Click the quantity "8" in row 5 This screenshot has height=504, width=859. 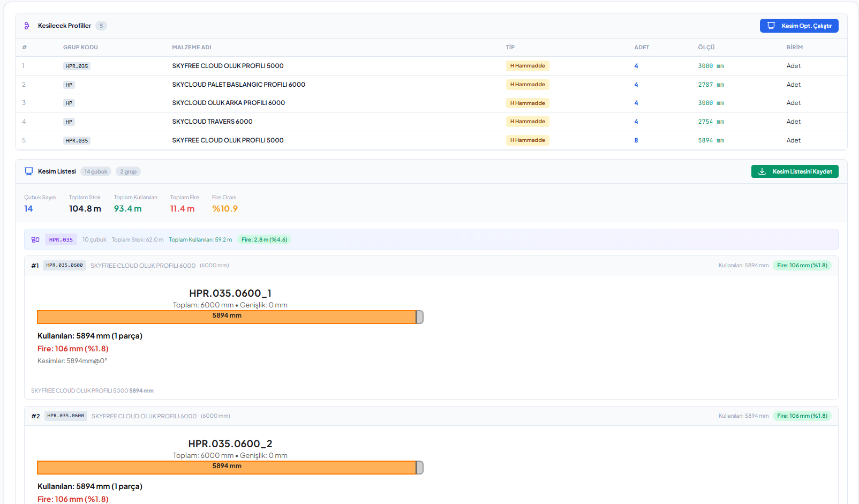point(636,140)
